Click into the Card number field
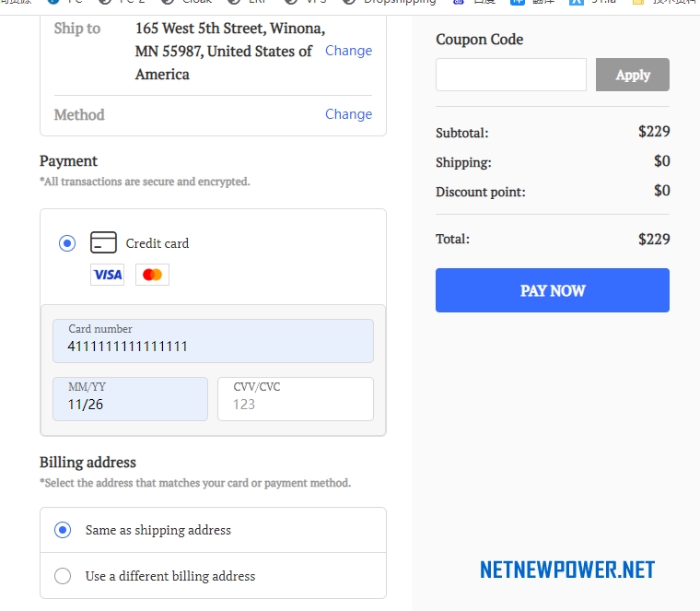The image size is (700, 611). coord(213,341)
